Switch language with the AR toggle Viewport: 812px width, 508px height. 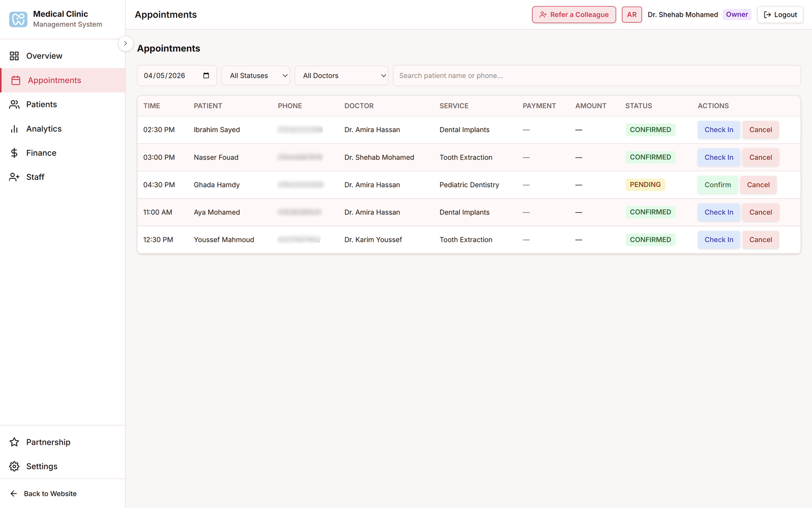631,15
